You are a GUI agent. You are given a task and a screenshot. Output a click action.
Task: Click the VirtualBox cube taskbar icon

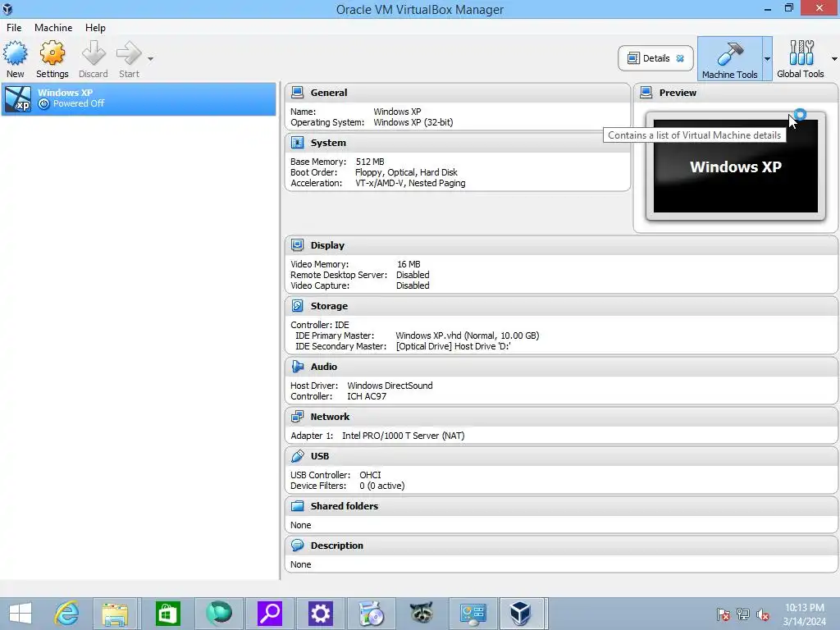pyautogui.click(x=520, y=614)
